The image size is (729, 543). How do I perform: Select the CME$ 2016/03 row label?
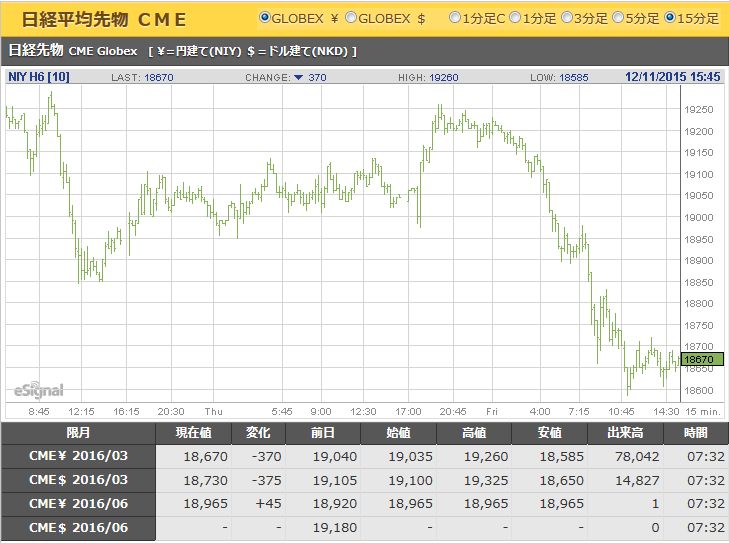tap(78, 480)
